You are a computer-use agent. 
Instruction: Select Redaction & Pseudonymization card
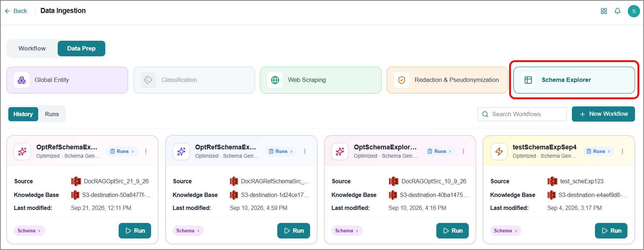tap(447, 80)
